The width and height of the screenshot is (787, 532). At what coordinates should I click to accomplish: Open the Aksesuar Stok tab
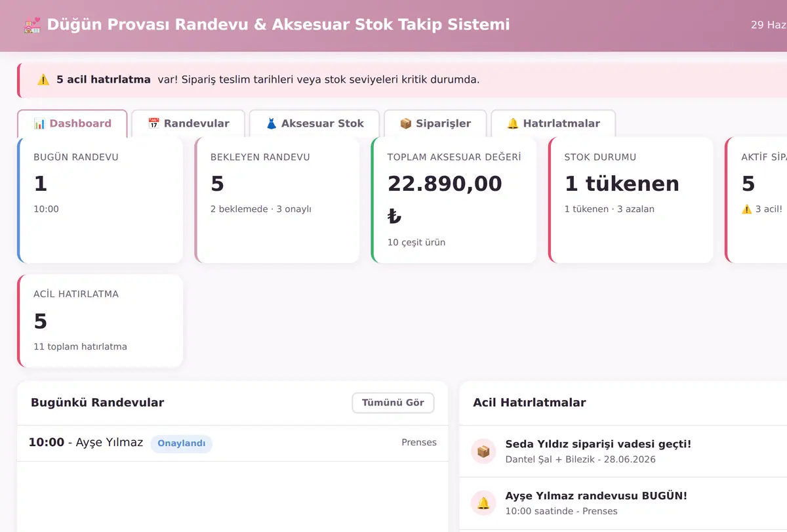tap(315, 123)
